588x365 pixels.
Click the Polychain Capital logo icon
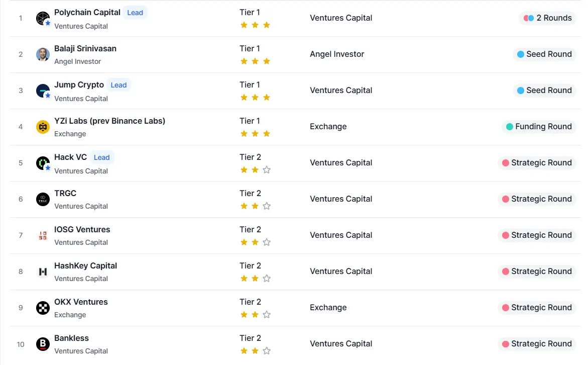pyautogui.click(x=43, y=19)
